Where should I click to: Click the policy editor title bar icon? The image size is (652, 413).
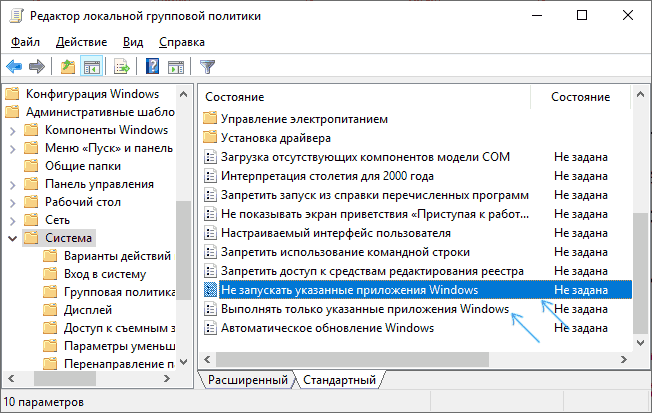coord(16,15)
